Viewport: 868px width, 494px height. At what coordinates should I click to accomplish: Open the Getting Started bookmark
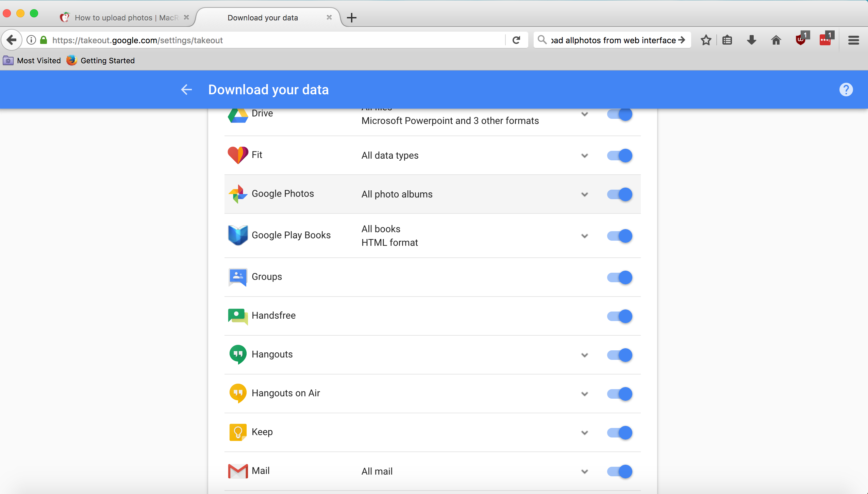click(x=101, y=61)
